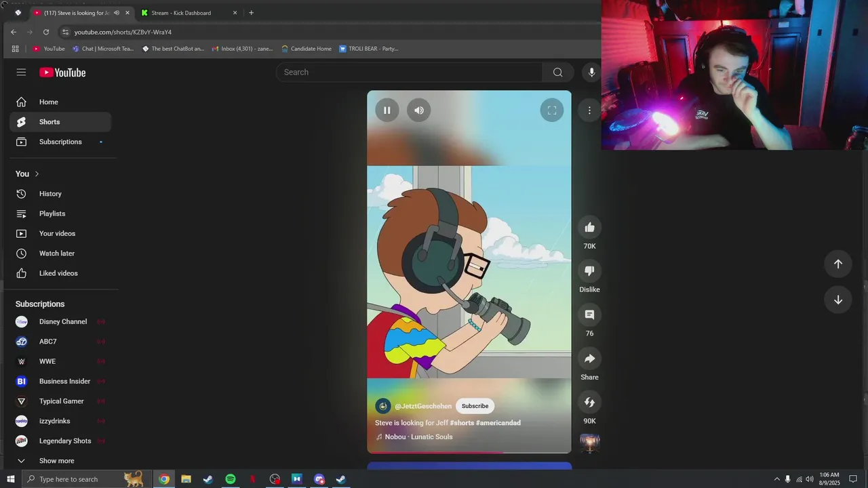Switch to the Stream - Kick Dashboard tab
This screenshot has height=488, width=868.
[188, 13]
